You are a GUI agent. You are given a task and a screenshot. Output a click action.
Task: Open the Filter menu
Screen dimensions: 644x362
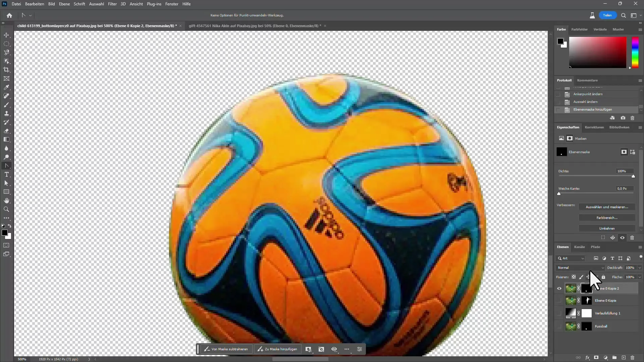tap(112, 4)
